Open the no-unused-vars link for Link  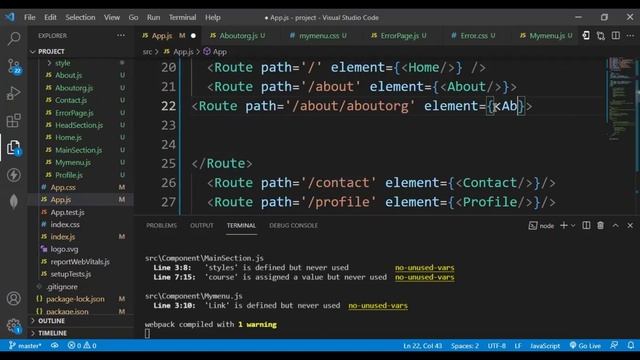coord(378,305)
